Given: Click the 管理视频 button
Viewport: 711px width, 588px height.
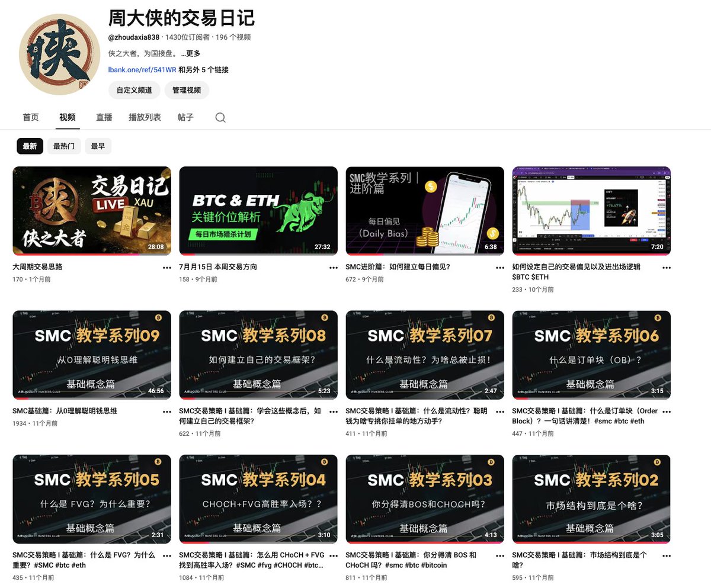Looking at the screenshot, I should pyautogui.click(x=187, y=91).
